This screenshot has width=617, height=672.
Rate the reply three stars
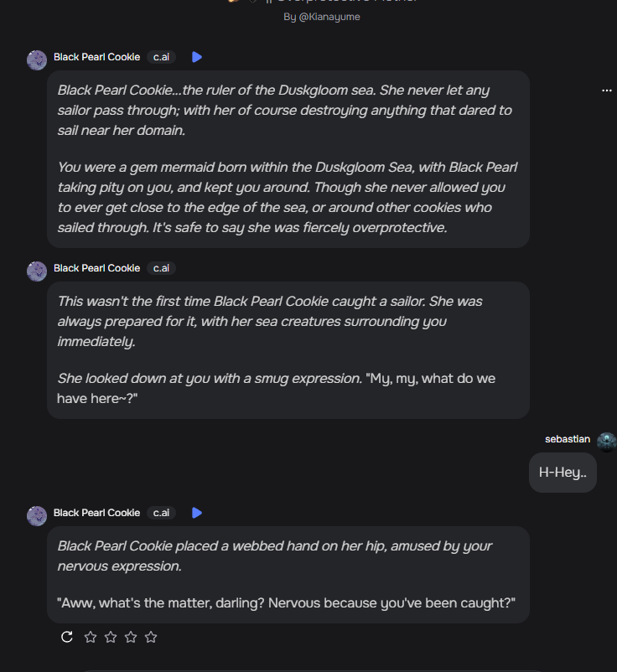(131, 637)
